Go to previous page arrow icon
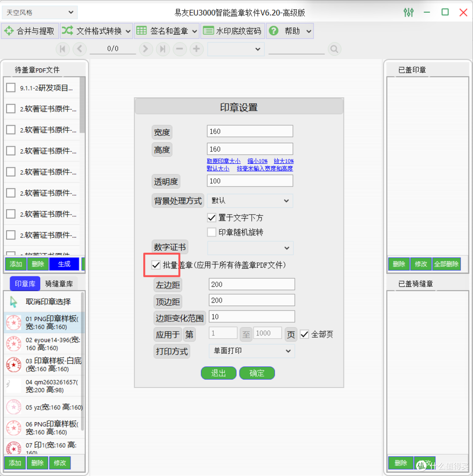The image size is (473, 476). [80, 49]
